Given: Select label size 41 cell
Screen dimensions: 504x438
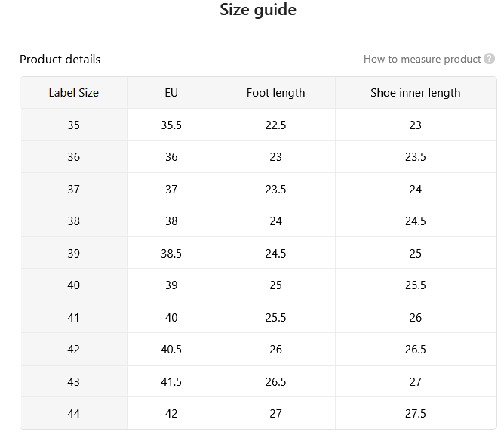Looking at the screenshot, I should 74,318.
